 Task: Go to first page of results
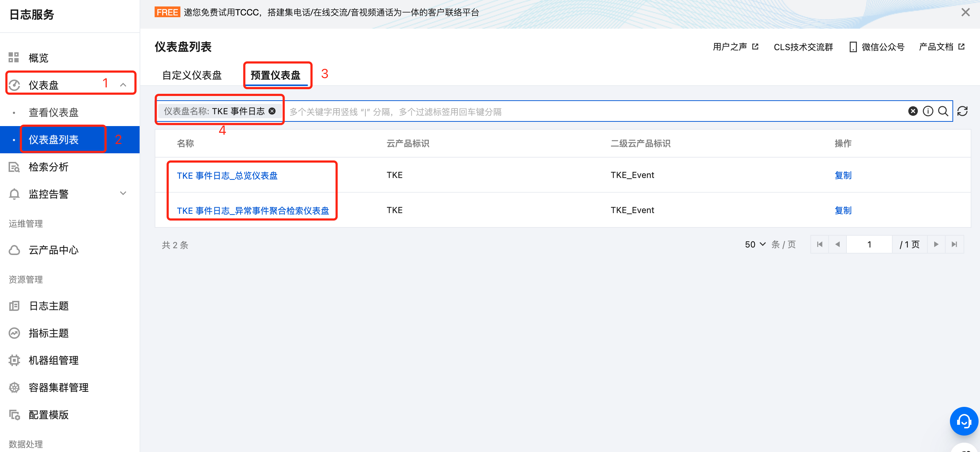[x=819, y=244]
